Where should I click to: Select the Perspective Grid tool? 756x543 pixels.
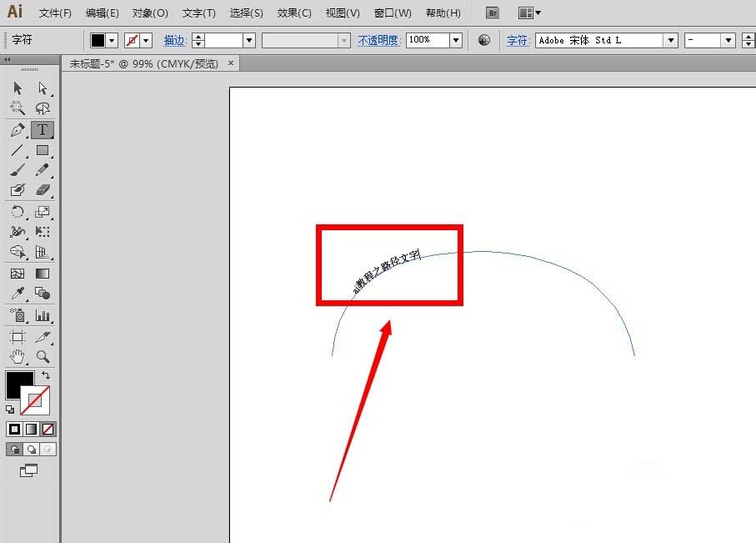(x=43, y=252)
